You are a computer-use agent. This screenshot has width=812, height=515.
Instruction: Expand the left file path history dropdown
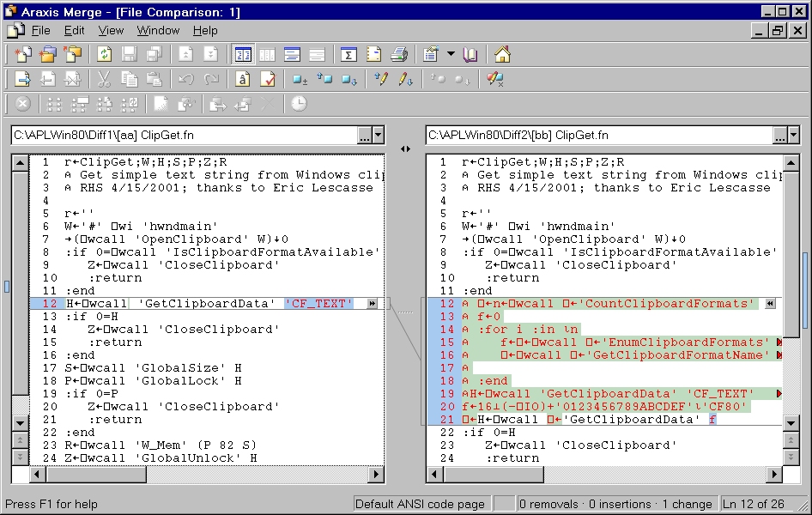click(379, 135)
